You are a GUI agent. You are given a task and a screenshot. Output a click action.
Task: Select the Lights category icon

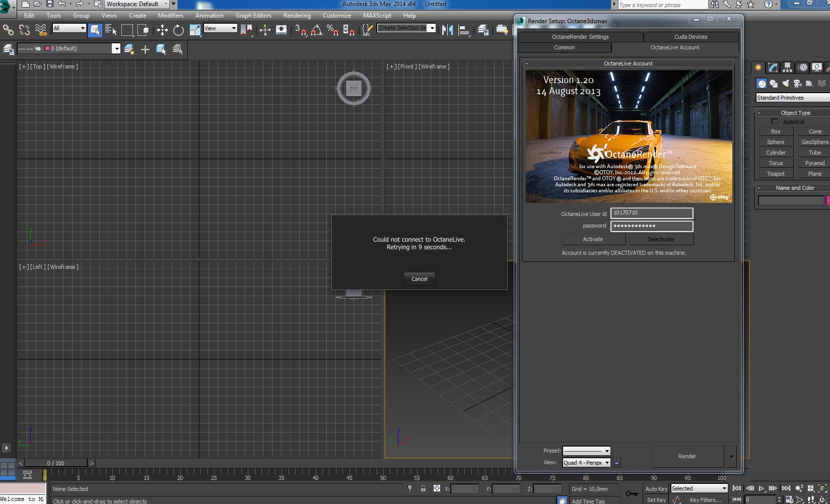[786, 84]
